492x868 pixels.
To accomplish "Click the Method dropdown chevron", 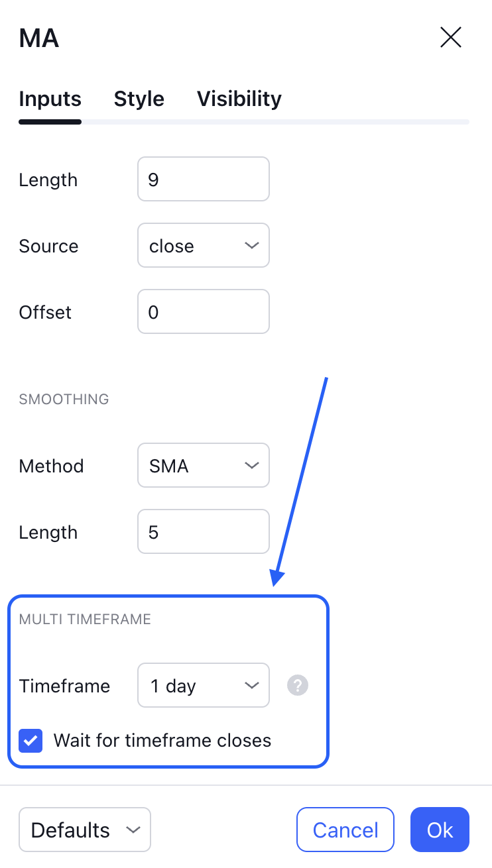I will (251, 465).
